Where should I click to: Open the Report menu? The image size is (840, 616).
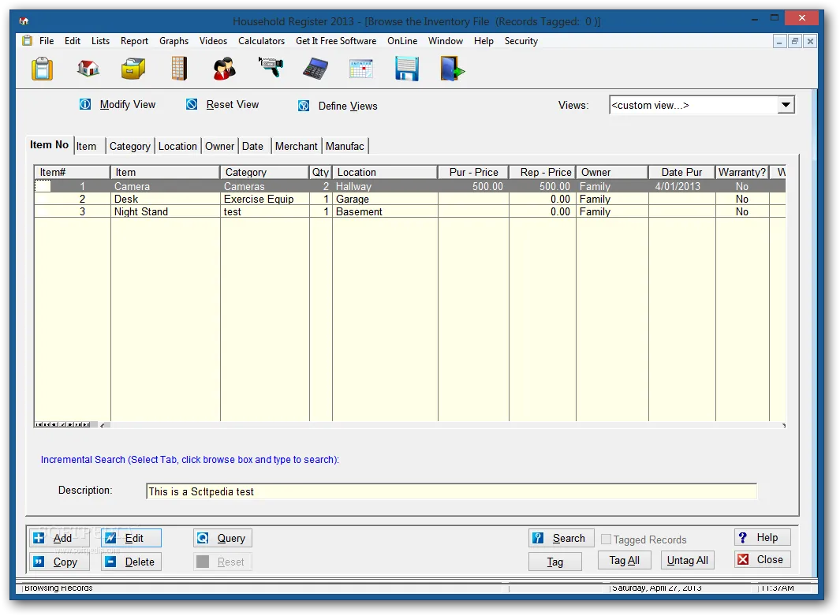(x=134, y=41)
